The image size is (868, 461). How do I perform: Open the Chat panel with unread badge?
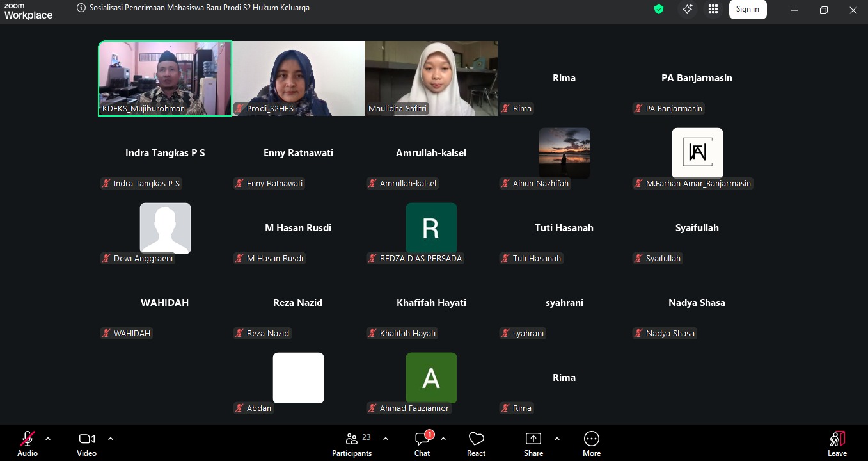point(422,444)
